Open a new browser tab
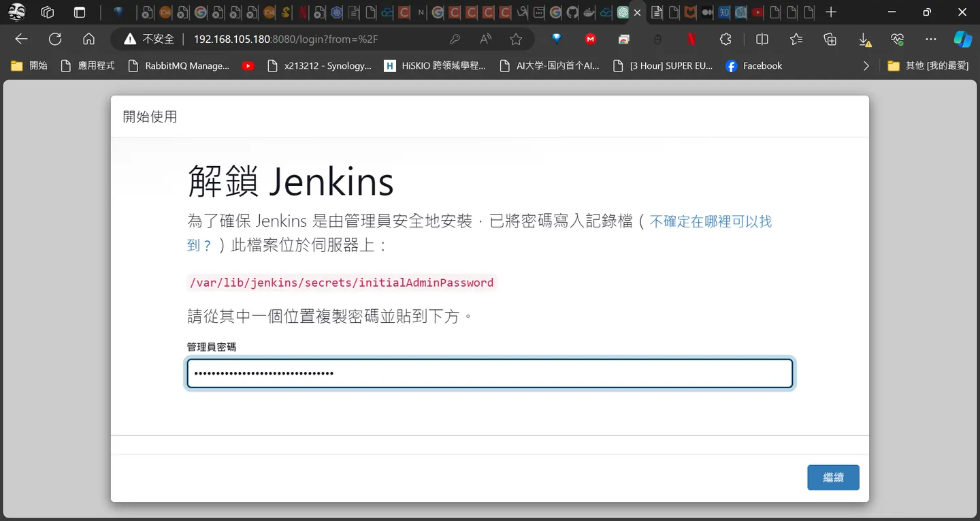 tap(831, 12)
